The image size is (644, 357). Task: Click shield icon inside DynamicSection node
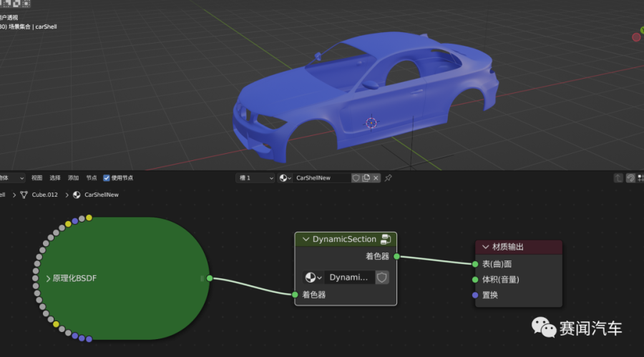coord(382,278)
